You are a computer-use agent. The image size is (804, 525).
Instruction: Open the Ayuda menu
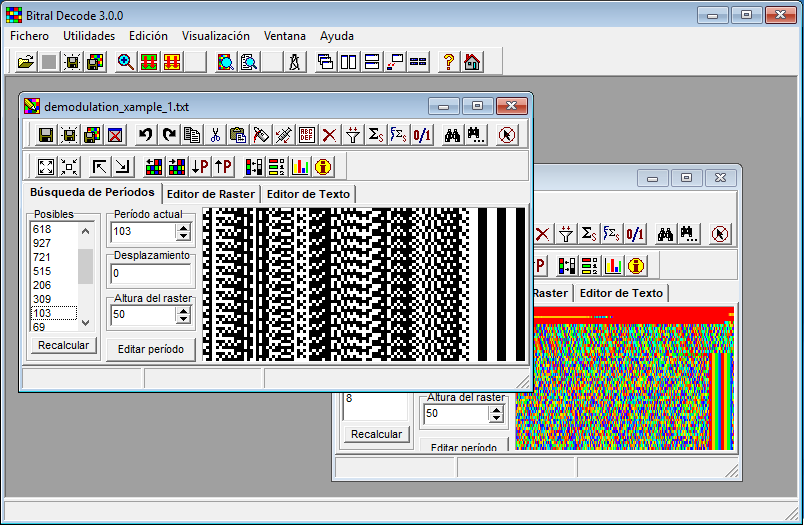[336, 36]
